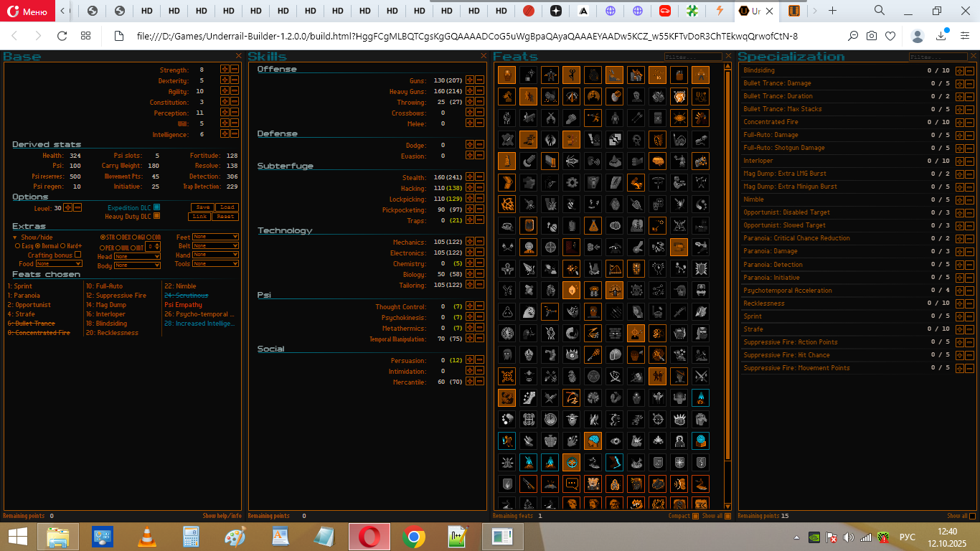Open the volume control in system tray

pos(849,537)
